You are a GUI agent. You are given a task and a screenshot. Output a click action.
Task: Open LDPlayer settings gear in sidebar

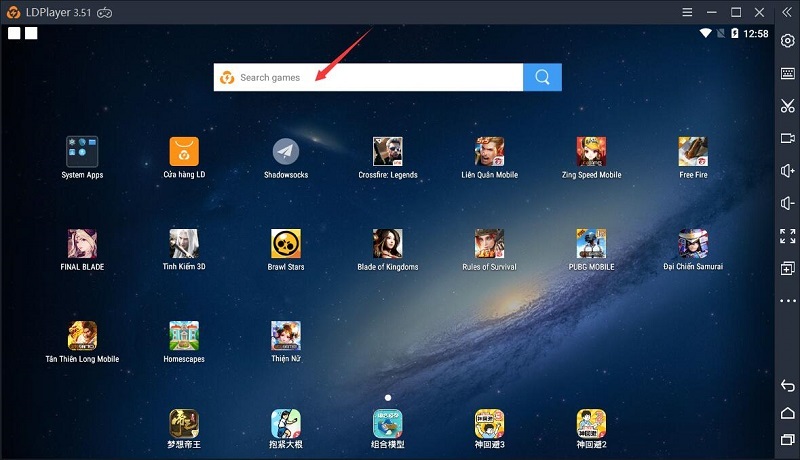pos(787,41)
